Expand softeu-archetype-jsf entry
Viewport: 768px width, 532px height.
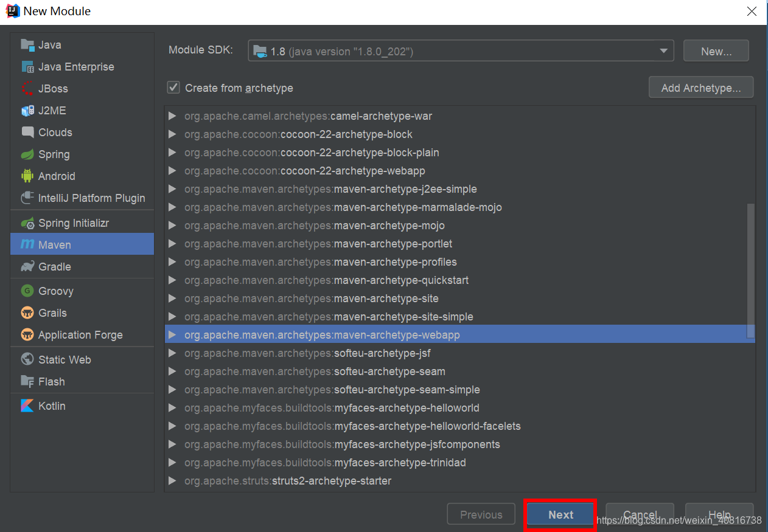pyautogui.click(x=172, y=353)
